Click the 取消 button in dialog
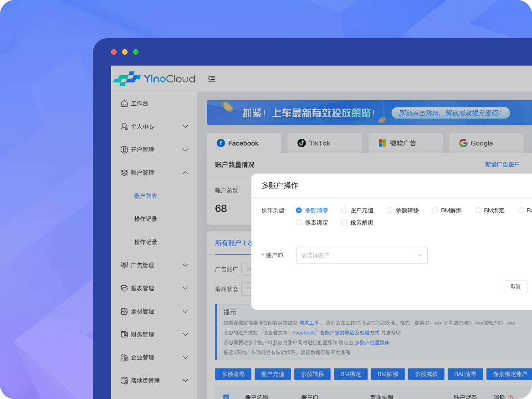The image size is (532, 399). click(x=516, y=286)
